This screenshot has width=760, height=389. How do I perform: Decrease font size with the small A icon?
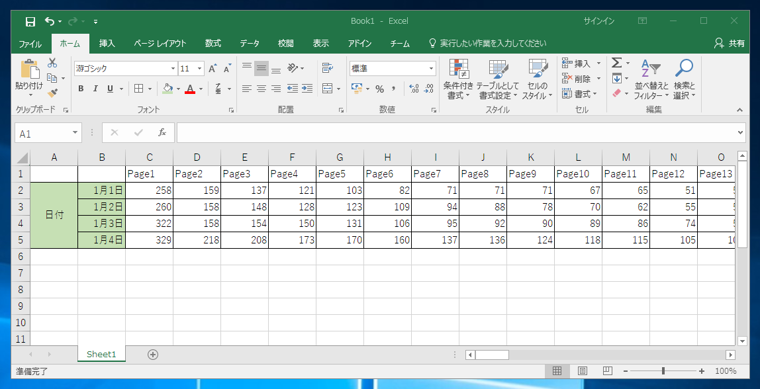227,69
